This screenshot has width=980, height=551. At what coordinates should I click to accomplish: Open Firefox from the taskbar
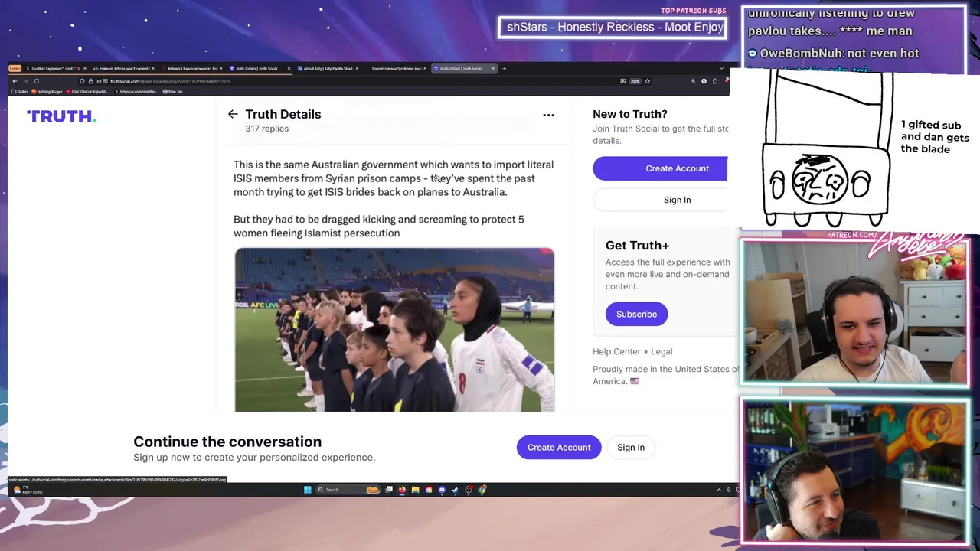[x=402, y=490]
